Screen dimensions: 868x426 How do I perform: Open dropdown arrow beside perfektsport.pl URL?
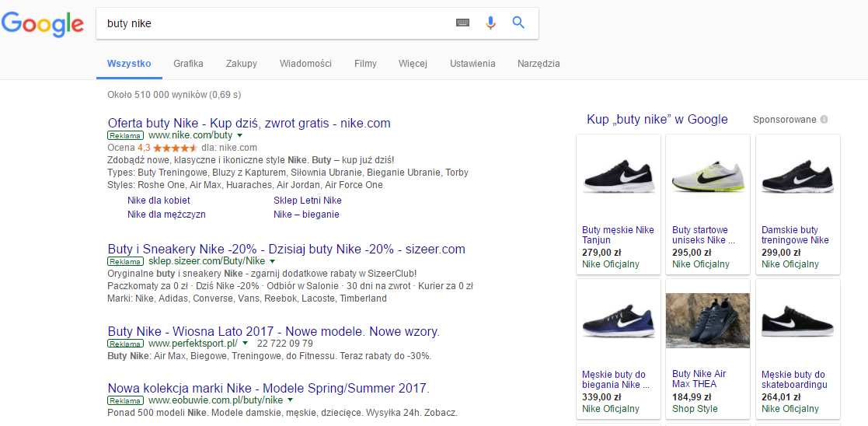[244, 344]
